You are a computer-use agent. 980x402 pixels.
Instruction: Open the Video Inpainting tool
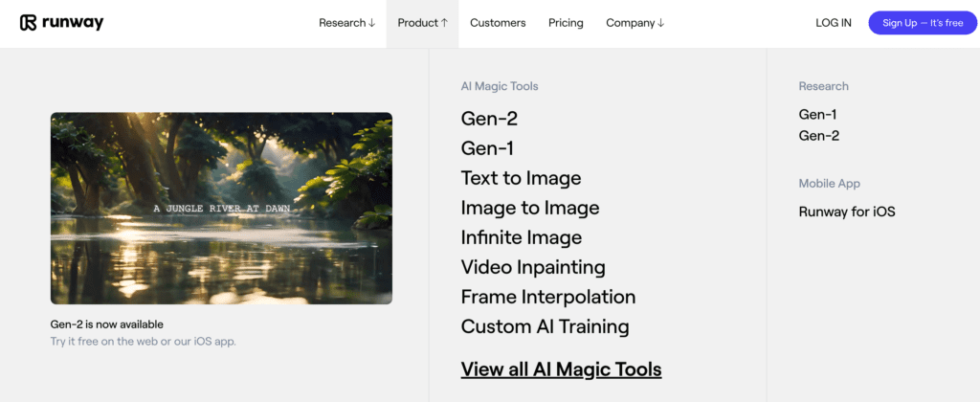pos(533,268)
